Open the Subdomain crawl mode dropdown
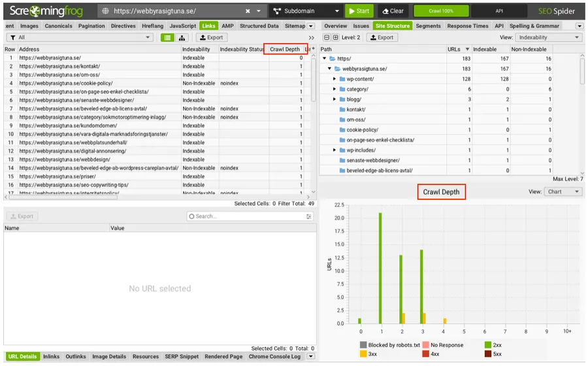Viewport: 588px width, 366px height. (306, 11)
